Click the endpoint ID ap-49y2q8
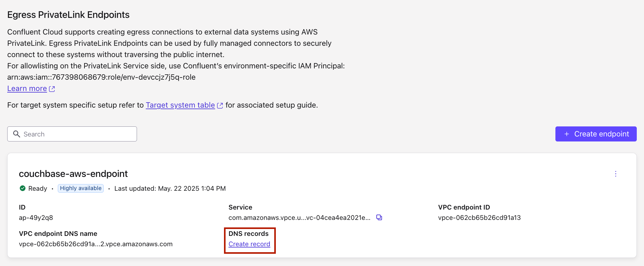 36,218
